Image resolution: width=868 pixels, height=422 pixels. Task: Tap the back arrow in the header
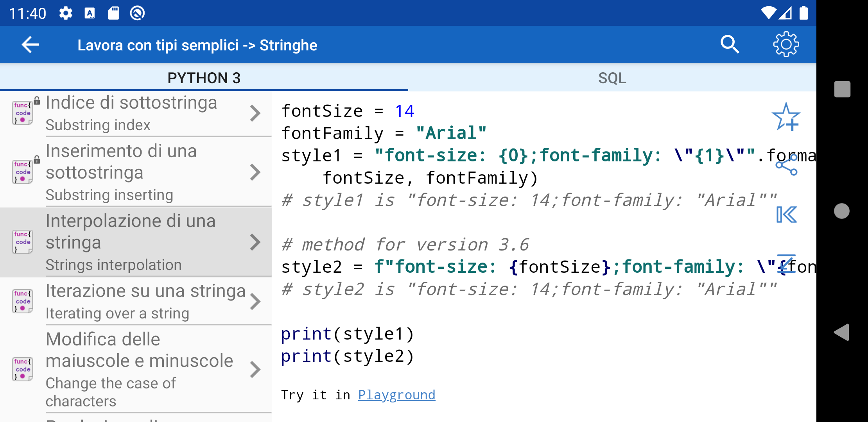coord(30,45)
